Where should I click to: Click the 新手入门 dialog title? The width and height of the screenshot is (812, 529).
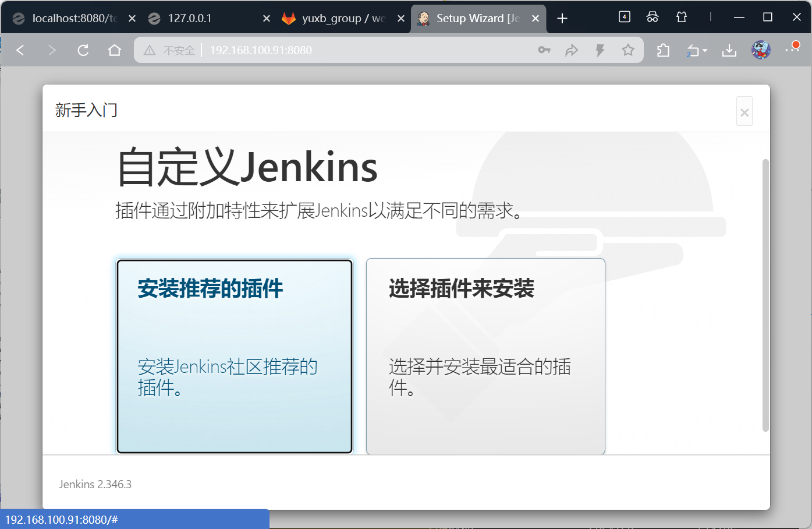point(86,110)
